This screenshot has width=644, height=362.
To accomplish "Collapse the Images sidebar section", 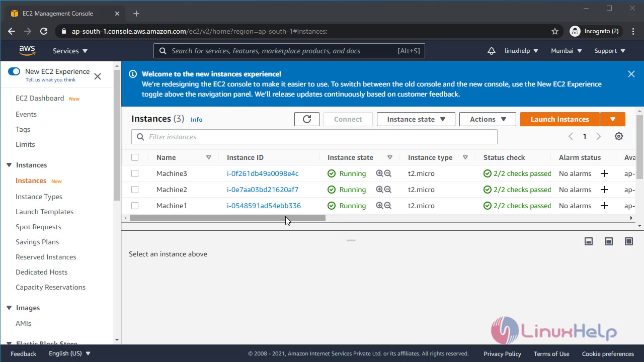I will 9,308.
